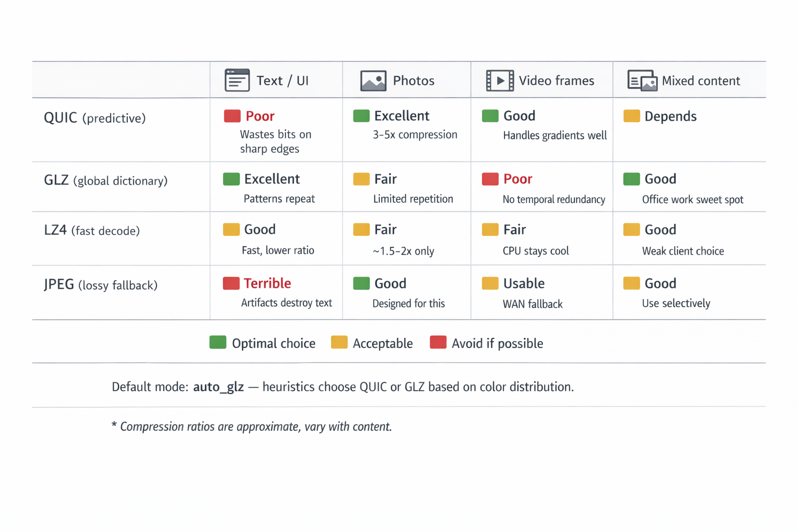Viewport: 798px width, 532px height.
Task: Select the LZ4 (fast decode) row label
Action: coord(92,230)
